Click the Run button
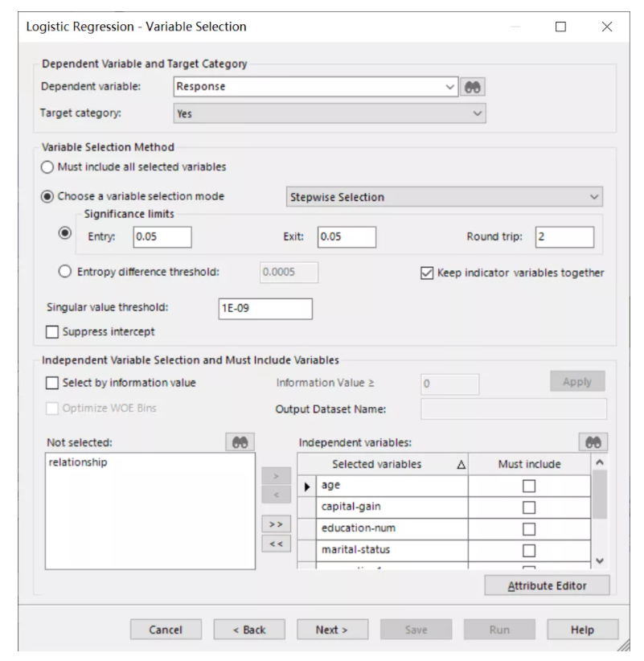 point(499,630)
